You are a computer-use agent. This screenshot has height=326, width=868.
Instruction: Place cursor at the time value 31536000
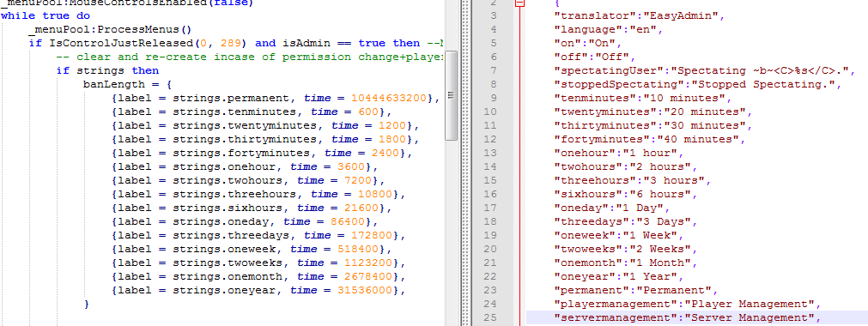pos(366,290)
